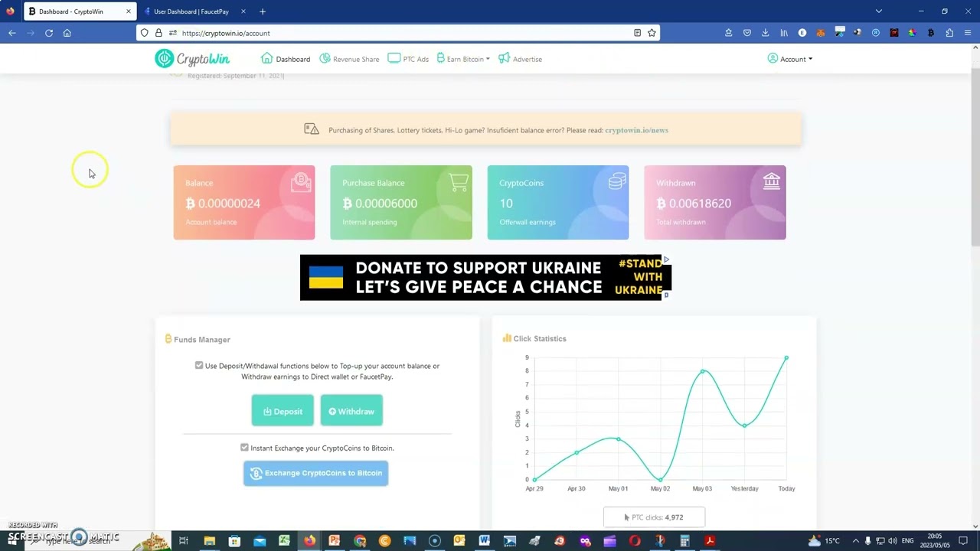980x551 pixels.
Task: Click the PTC clicks: 4,972 label
Action: 654,517
